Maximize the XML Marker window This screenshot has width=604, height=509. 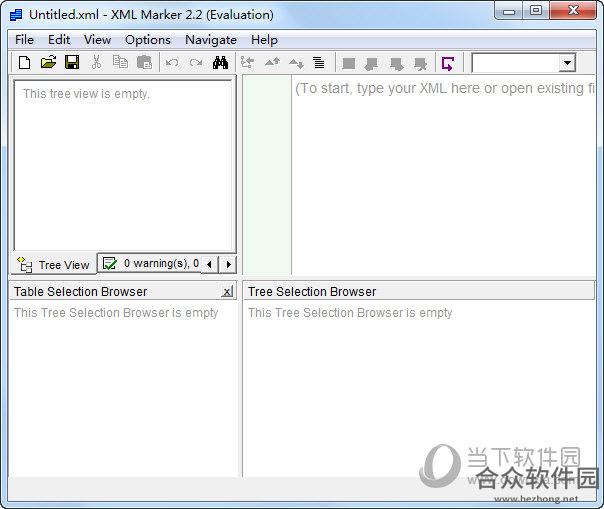[x=536, y=10]
